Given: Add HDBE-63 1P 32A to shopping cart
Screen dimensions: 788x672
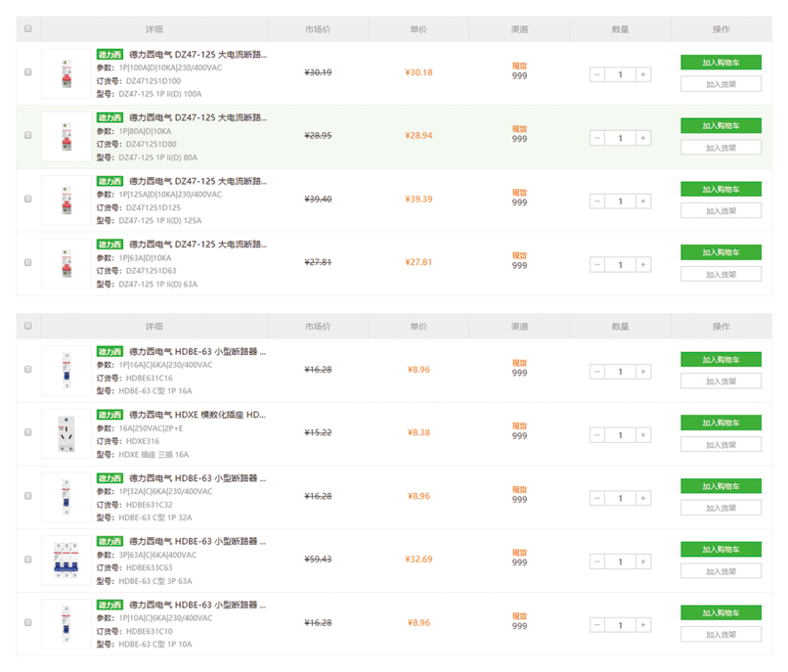Looking at the screenshot, I should coord(721,486).
